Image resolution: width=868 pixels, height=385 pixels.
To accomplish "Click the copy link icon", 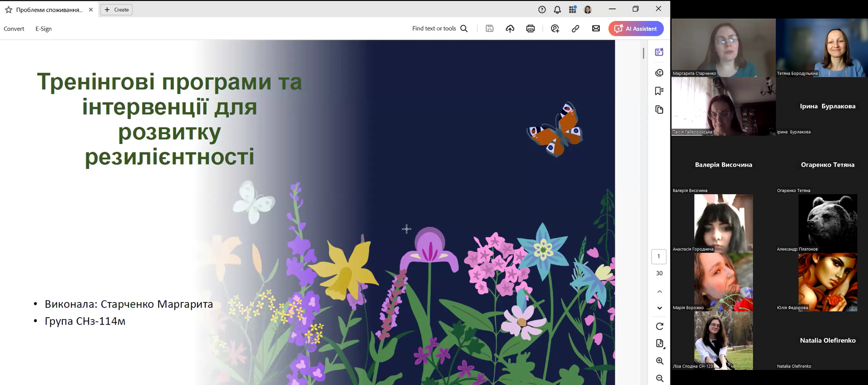I will click(x=575, y=29).
